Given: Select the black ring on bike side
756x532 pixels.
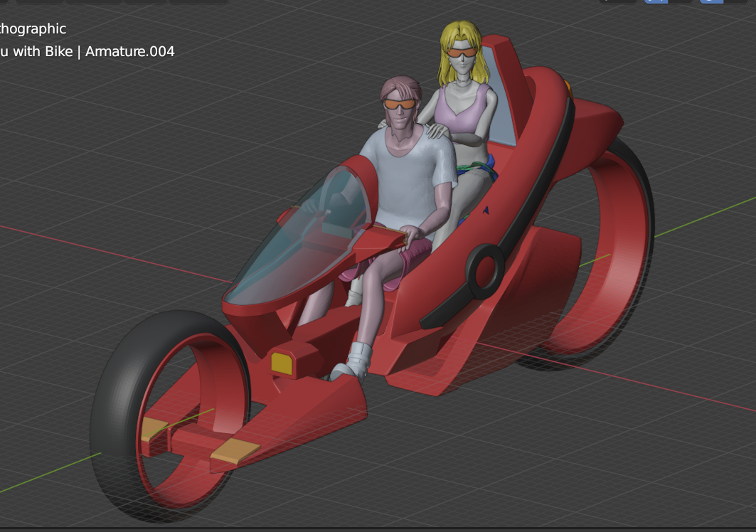Looking at the screenshot, I should 485,271.
